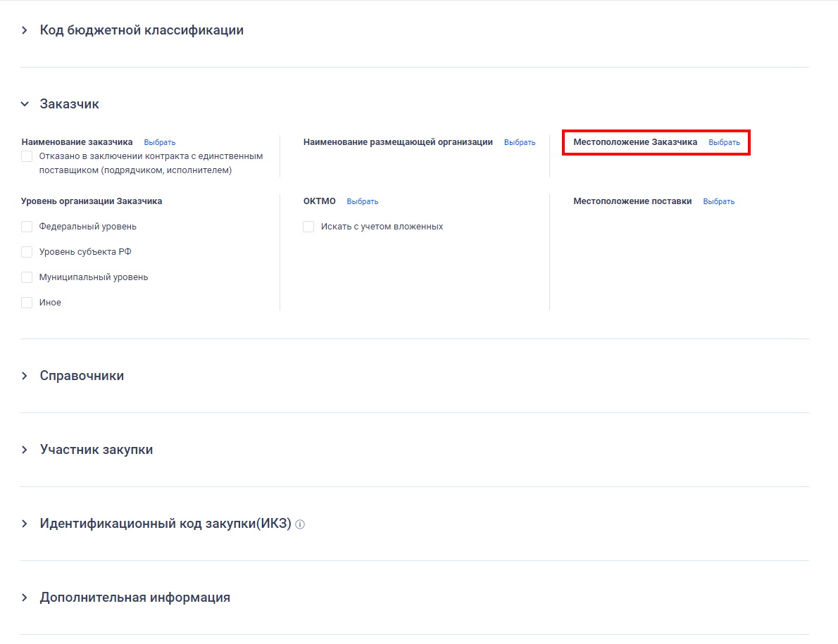
Task: Click Код бюджетной классификации heading text
Action: point(142,30)
